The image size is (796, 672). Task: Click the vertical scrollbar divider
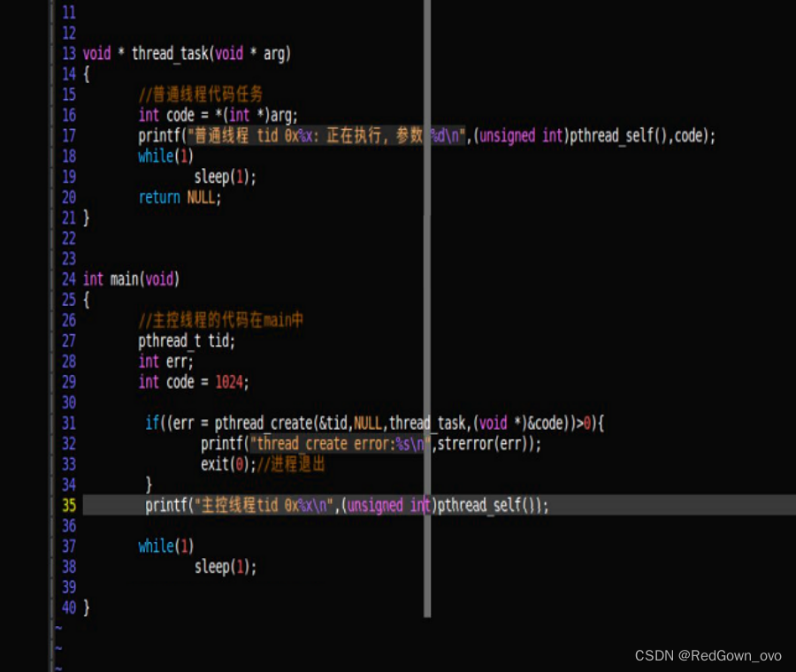pyautogui.click(x=427, y=309)
